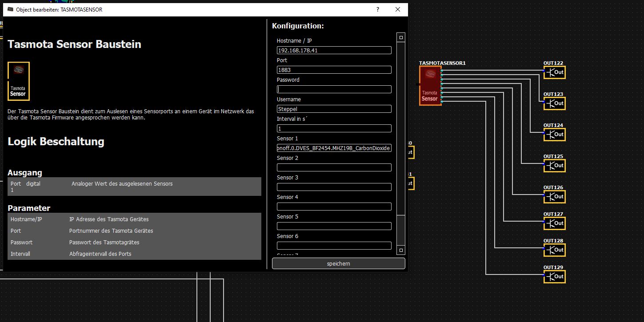Select the OUT127 output block
The height and width of the screenshot is (322, 644).
(x=555, y=223)
